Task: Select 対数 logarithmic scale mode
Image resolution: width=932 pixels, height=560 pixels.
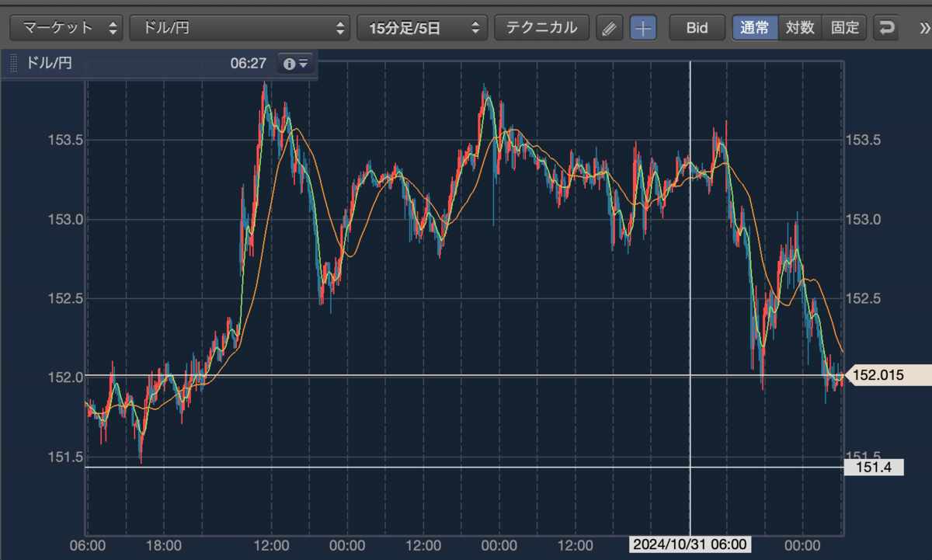Action: [x=799, y=28]
